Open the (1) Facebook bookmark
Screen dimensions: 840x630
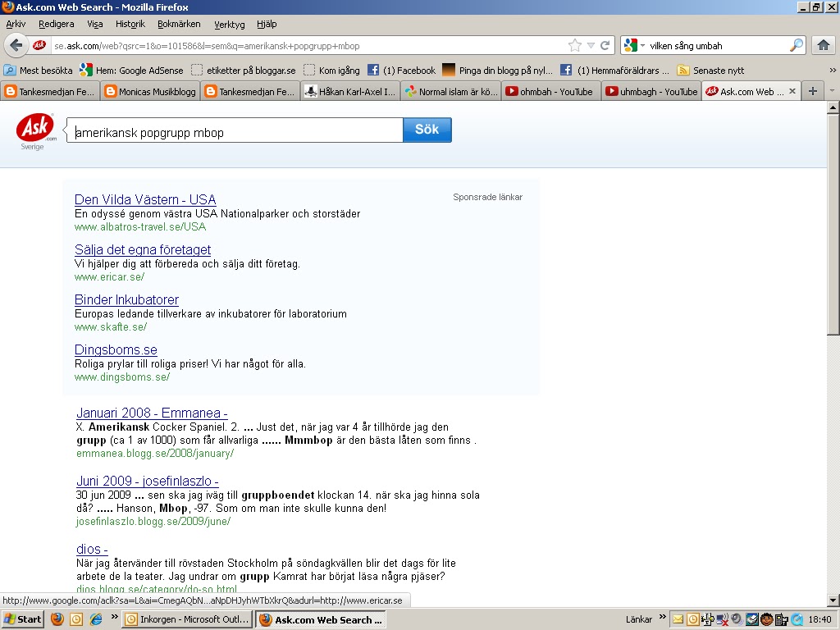pyautogui.click(x=402, y=71)
